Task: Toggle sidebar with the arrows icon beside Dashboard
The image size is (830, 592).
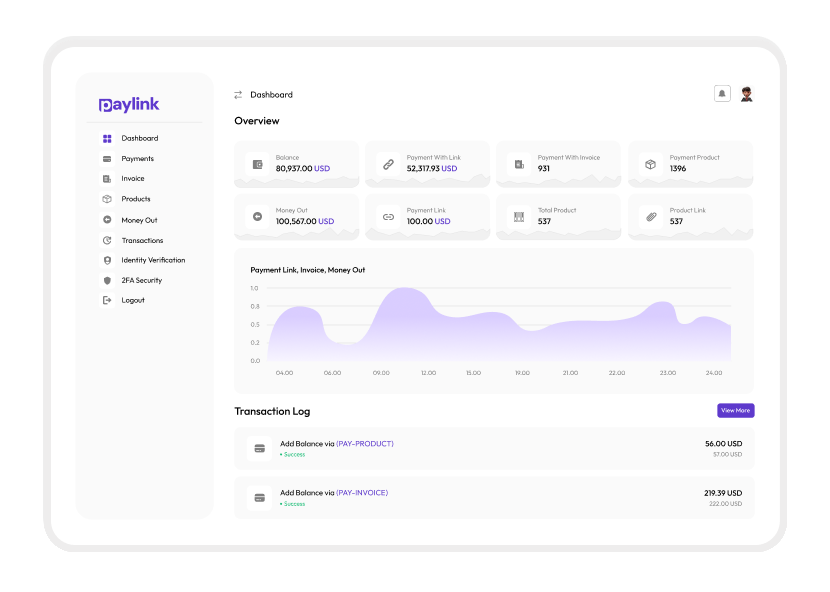Action: 238,95
